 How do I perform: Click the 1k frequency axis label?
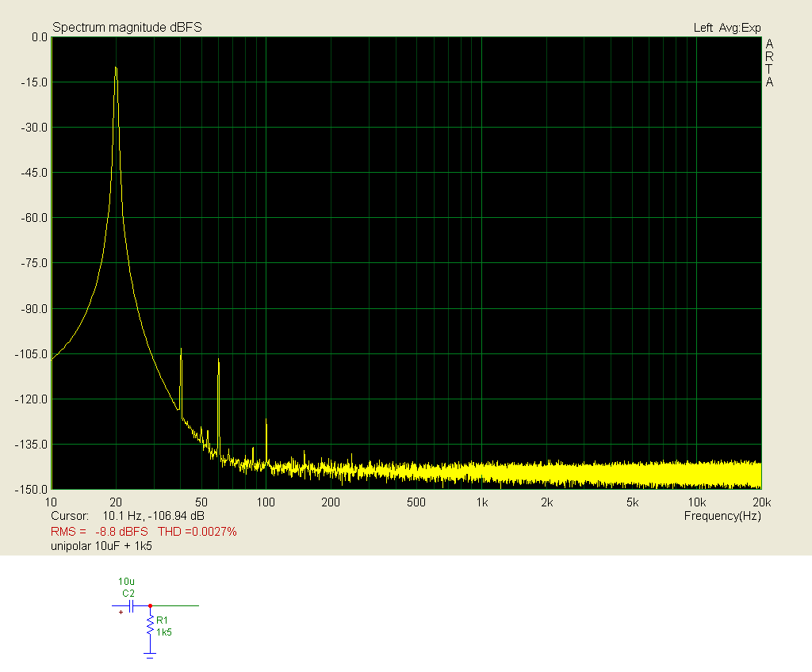tap(482, 502)
